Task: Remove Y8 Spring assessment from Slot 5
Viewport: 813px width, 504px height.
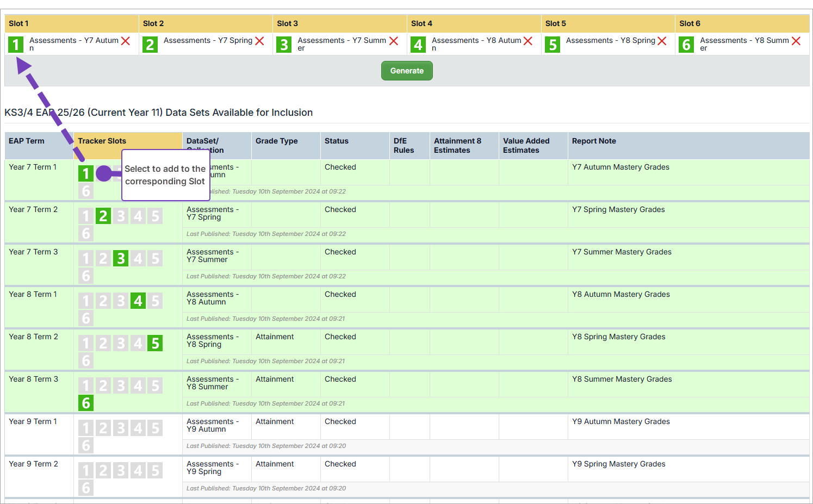Action: tap(662, 41)
